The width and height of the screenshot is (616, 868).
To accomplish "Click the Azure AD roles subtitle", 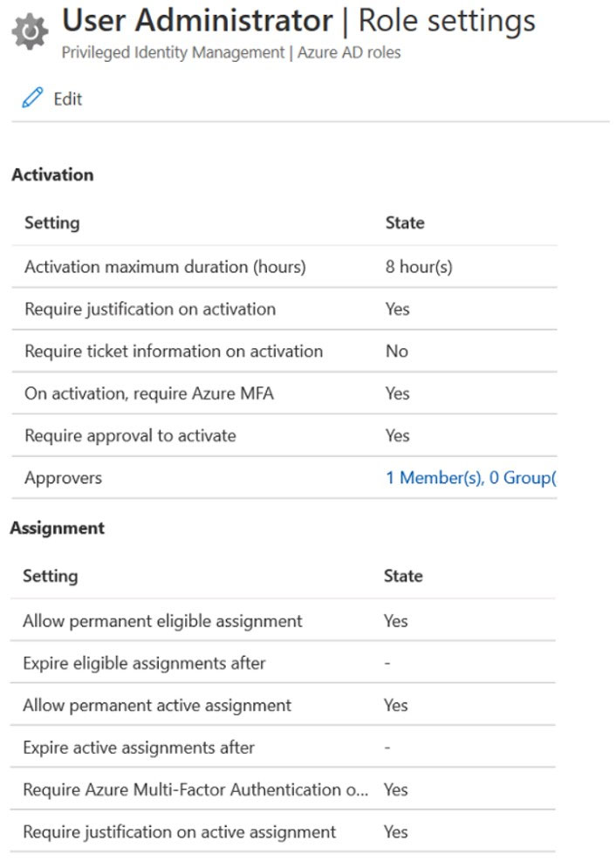I will click(x=349, y=52).
